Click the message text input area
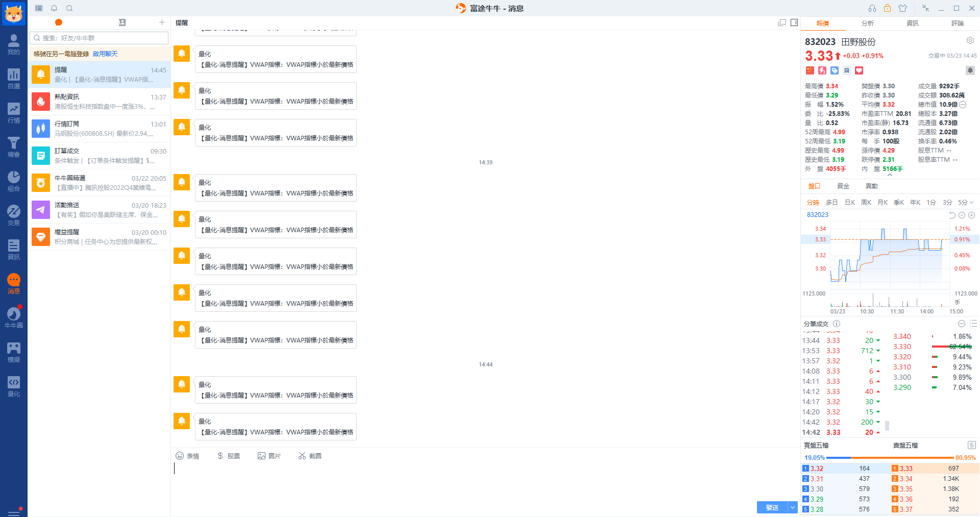The image size is (980, 517). pos(485,480)
